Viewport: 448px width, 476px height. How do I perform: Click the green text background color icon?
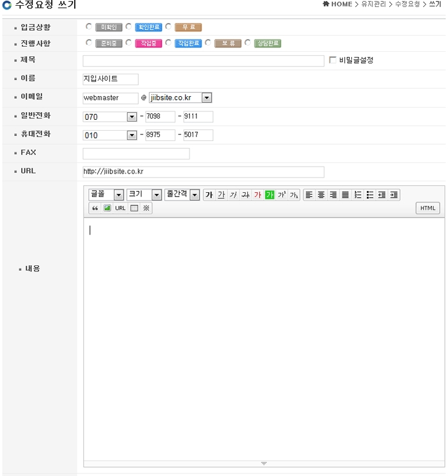click(x=269, y=195)
